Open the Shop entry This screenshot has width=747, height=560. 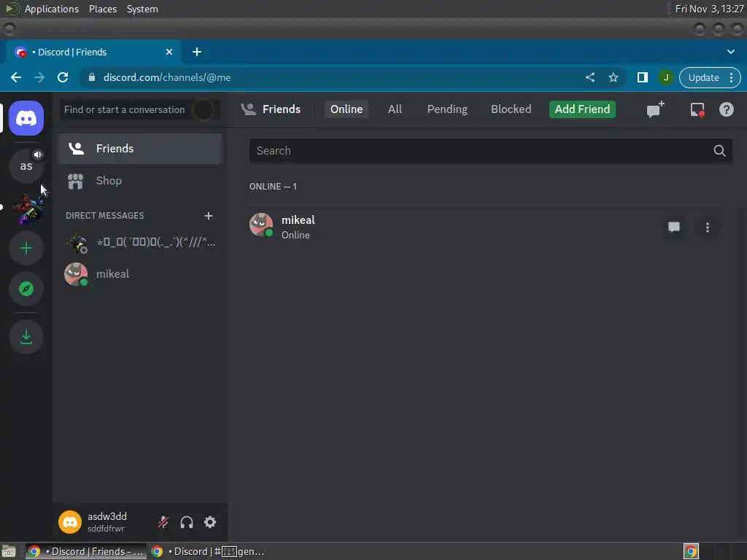pos(140,181)
